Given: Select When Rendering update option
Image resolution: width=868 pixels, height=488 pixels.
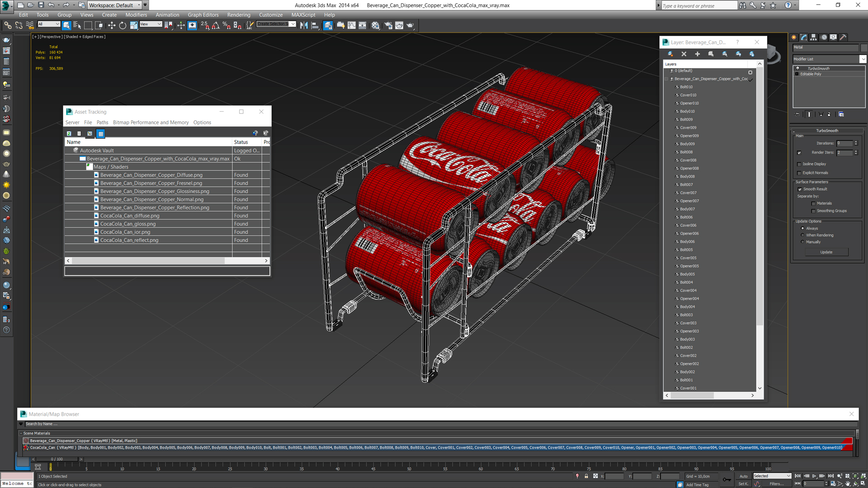Looking at the screenshot, I should click(803, 235).
